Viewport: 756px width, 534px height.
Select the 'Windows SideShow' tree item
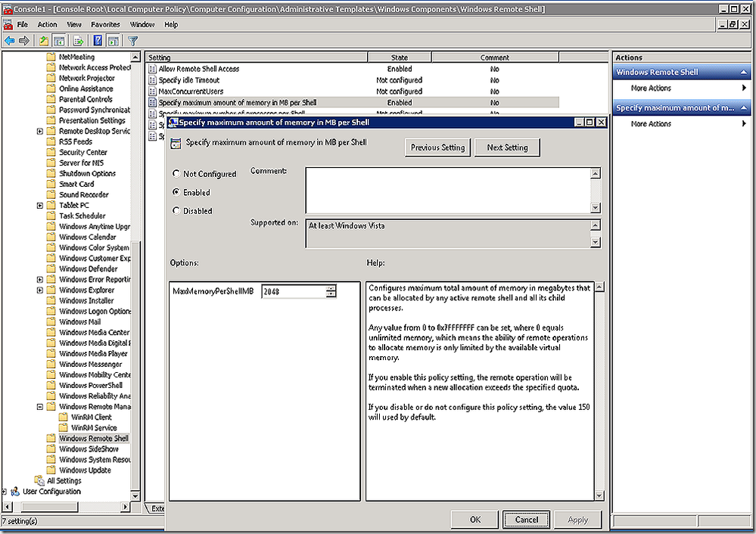[x=89, y=449]
